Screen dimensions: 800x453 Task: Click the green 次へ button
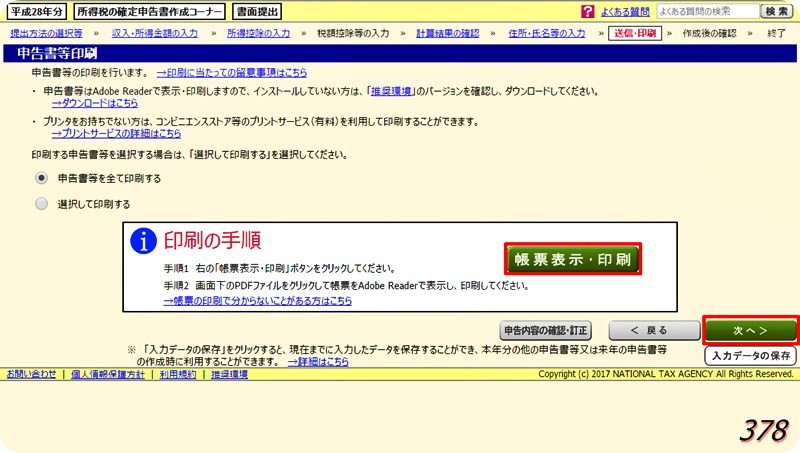(x=750, y=331)
